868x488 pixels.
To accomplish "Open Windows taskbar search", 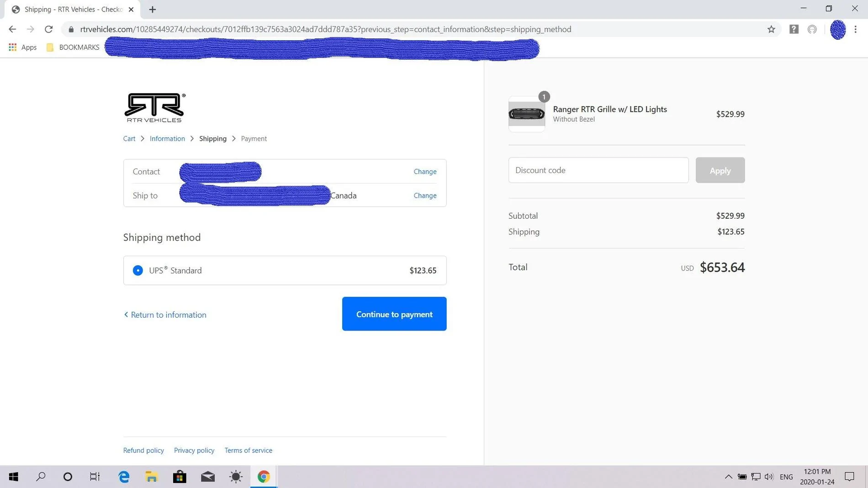I will 41,477.
